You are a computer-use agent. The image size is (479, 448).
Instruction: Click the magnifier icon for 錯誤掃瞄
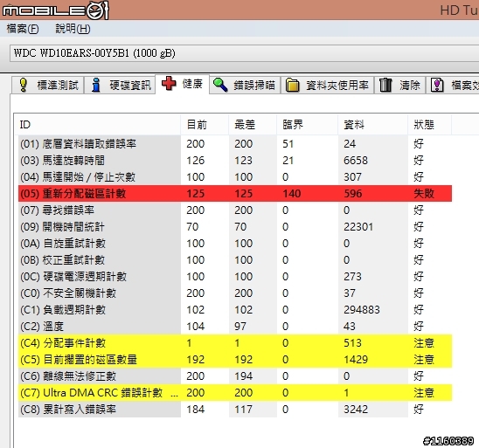tap(220, 85)
